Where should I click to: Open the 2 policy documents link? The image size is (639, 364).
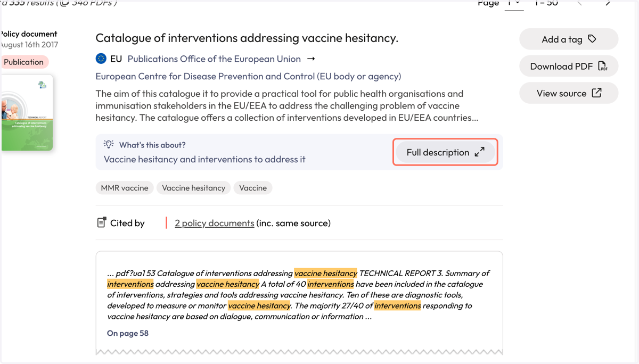pyautogui.click(x=215, y=223)
